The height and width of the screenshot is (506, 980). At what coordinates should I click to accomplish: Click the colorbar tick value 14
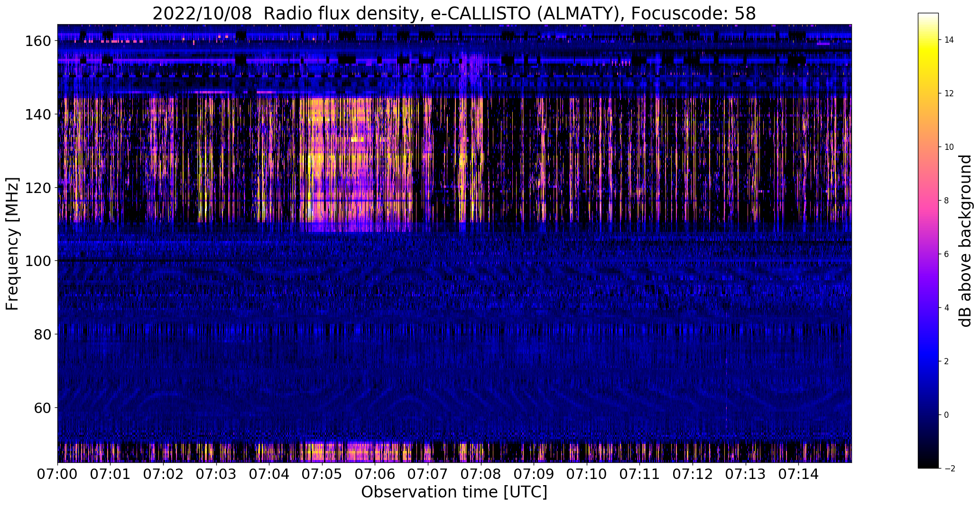pyautogui.click(x=949, y=40)
